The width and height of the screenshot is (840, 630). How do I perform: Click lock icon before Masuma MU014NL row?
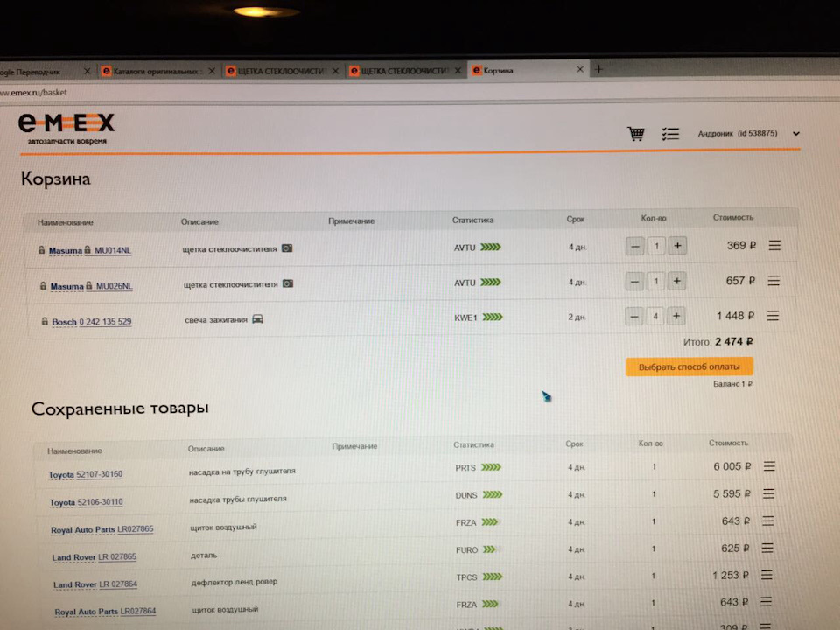[41, 250]
